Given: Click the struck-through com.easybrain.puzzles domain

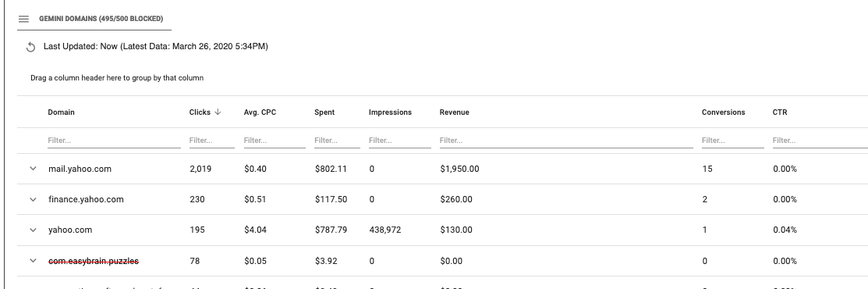Looking at the screenshot, I should (x=94, y=261).
